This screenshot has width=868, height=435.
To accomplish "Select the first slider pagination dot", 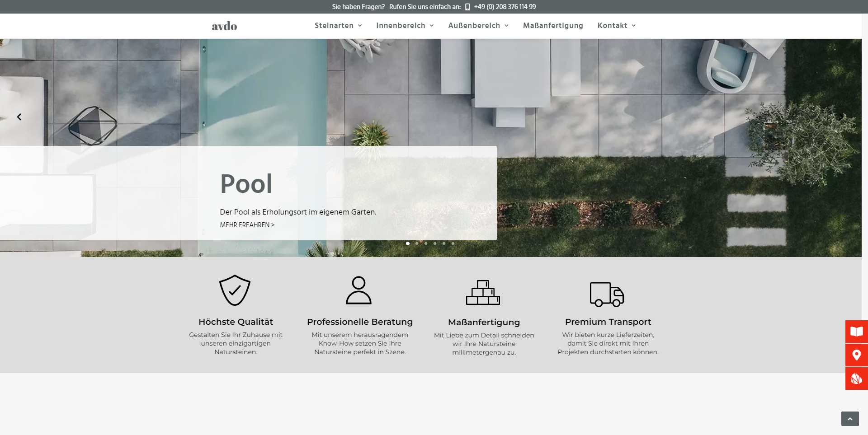I will [408, 243].
